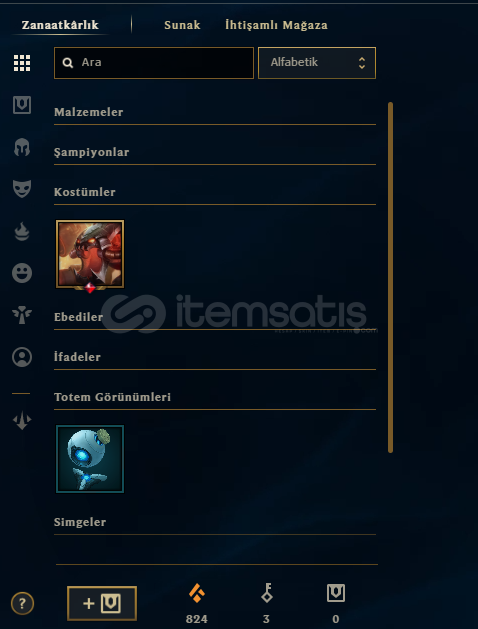Filter loot by summoner icons category

coord(22,357)
